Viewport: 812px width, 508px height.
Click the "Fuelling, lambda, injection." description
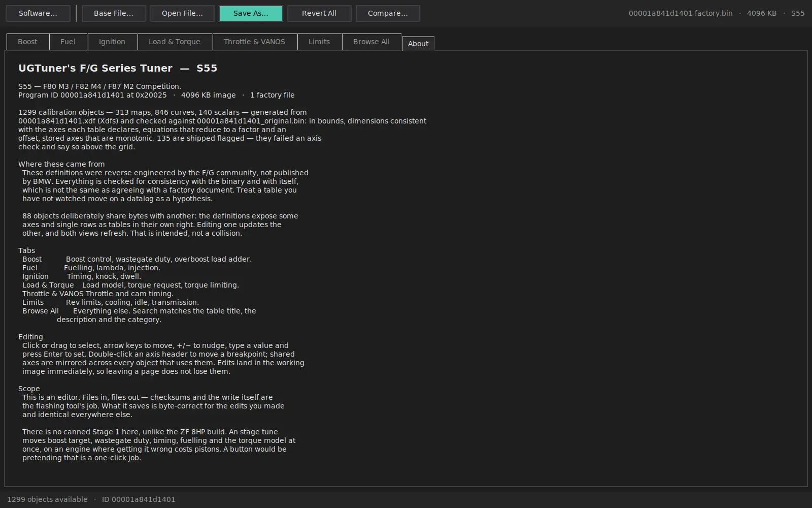[112, 268]
